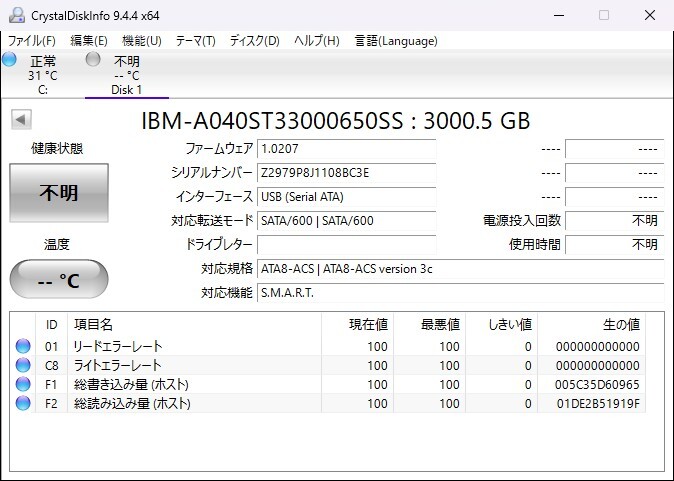This screenshot has height=481, width=674.
Task: Click transfer mode field SATA/600 | SATA/600
Action: [x=346, y=221]
